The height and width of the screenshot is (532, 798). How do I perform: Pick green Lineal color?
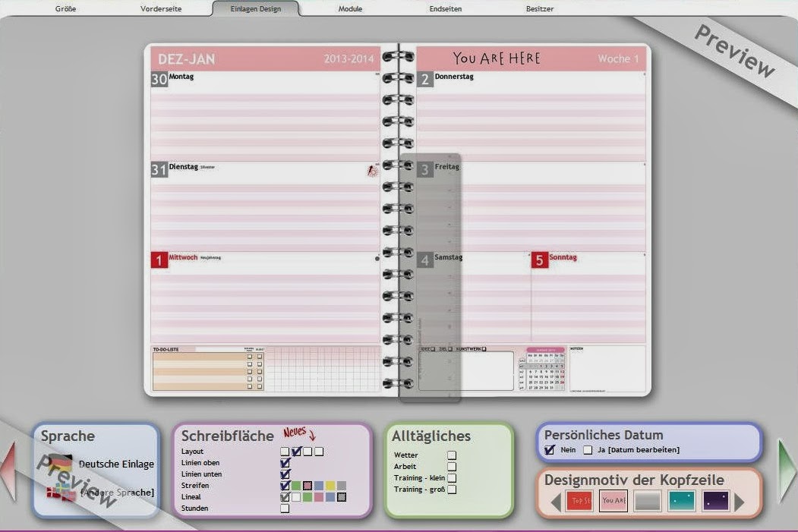click(x=308, y=497)
